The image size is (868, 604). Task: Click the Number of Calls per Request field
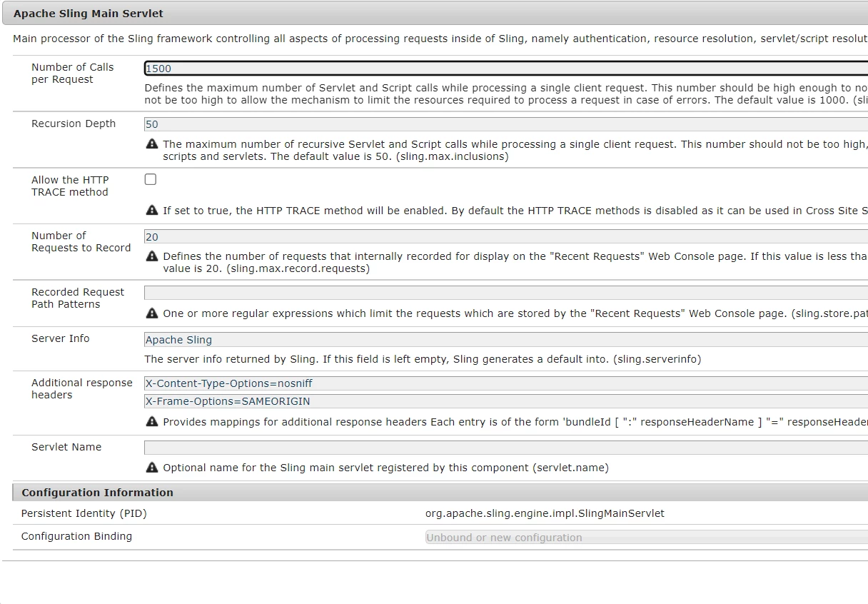(506, 69)
